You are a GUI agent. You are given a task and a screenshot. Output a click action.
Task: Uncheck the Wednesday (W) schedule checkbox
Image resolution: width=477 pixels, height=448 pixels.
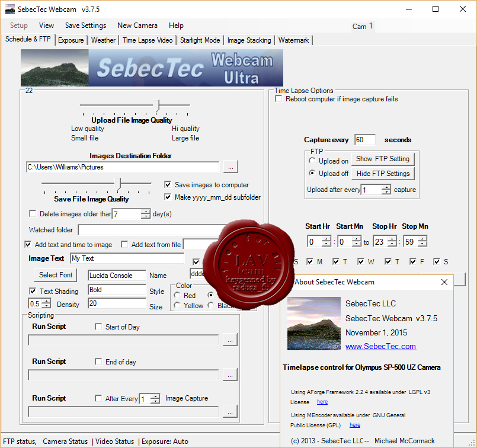click(361, 261)
